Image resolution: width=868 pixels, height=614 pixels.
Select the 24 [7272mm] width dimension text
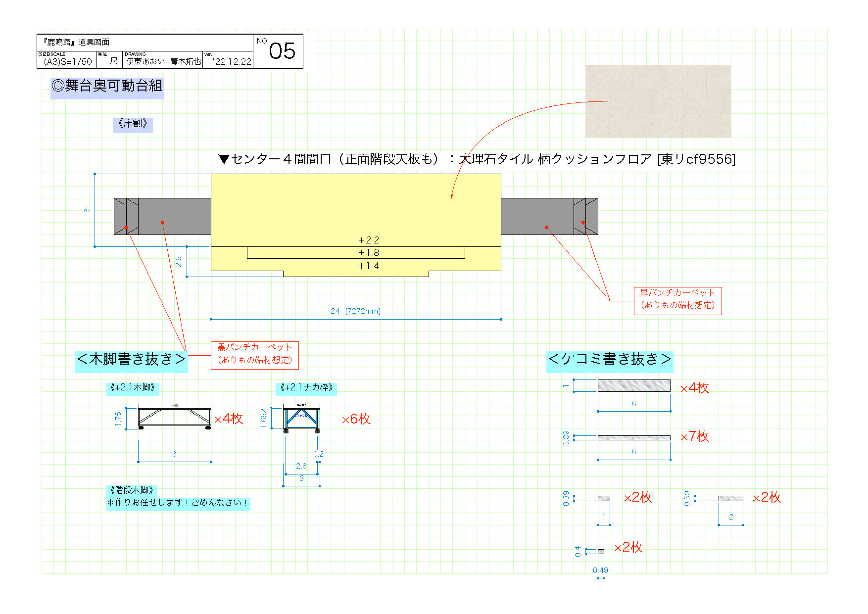click(x=355, y=311)
